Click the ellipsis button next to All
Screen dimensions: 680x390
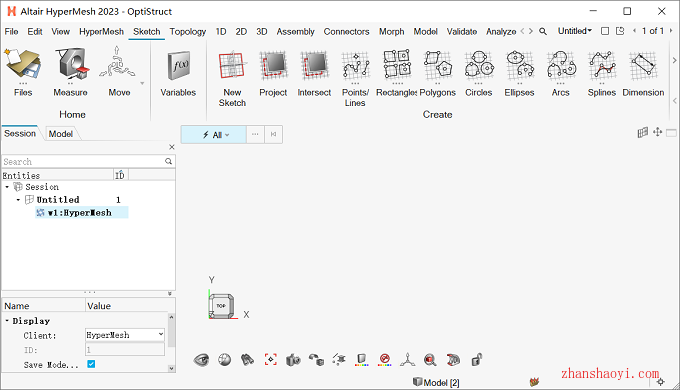point(255,134)
